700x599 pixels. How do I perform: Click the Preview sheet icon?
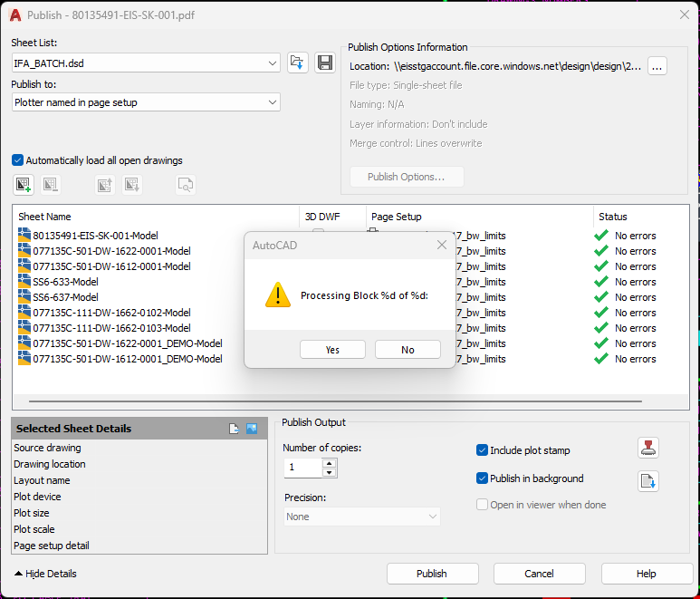tap(186, 185)
